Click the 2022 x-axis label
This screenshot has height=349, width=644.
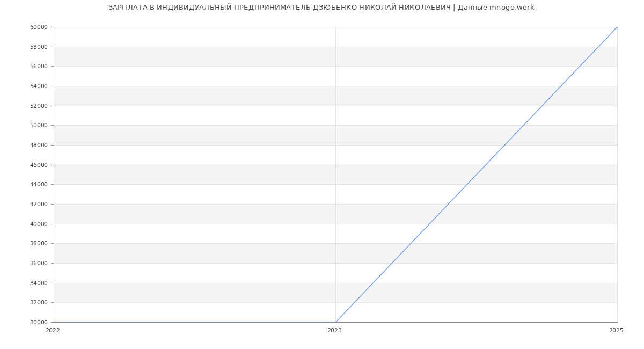pyautogui.click(x=53, y=331)
